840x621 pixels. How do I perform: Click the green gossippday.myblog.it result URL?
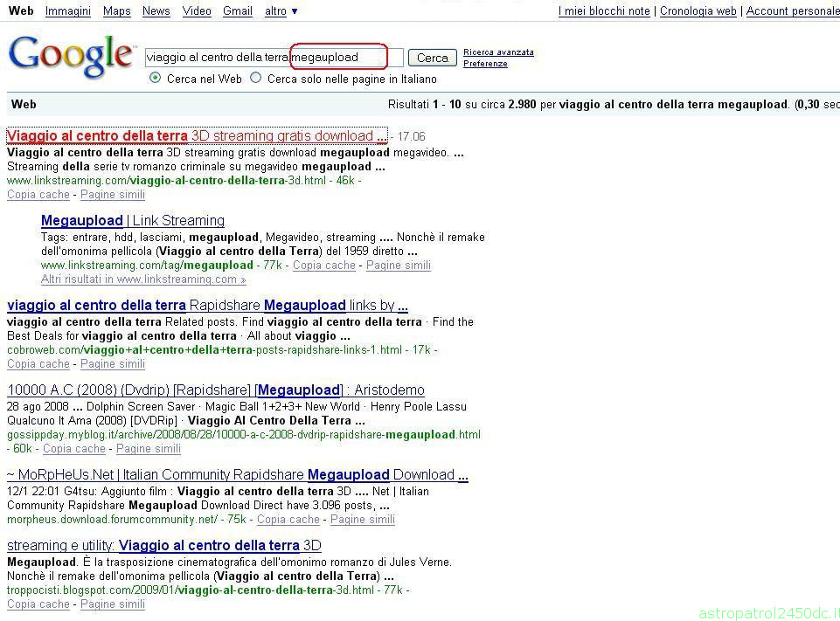pyautogui.click(x=244, y=435)
